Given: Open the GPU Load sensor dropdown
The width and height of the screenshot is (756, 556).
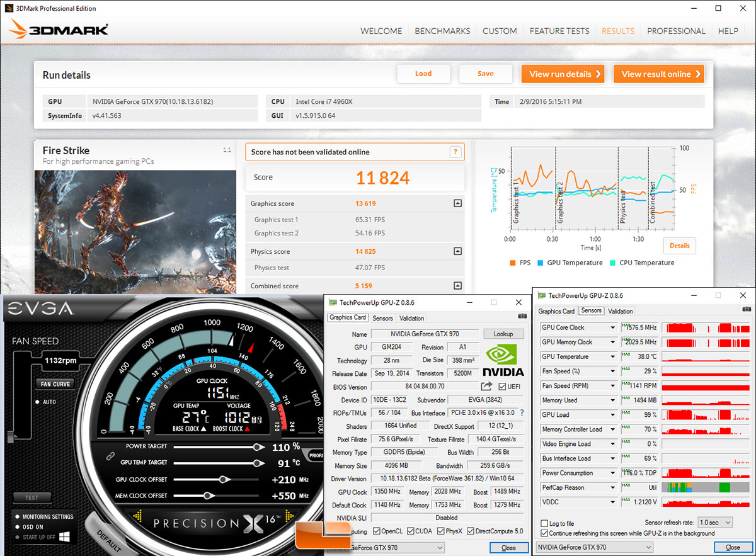Looking at the screenshot, I should (612, 415).
